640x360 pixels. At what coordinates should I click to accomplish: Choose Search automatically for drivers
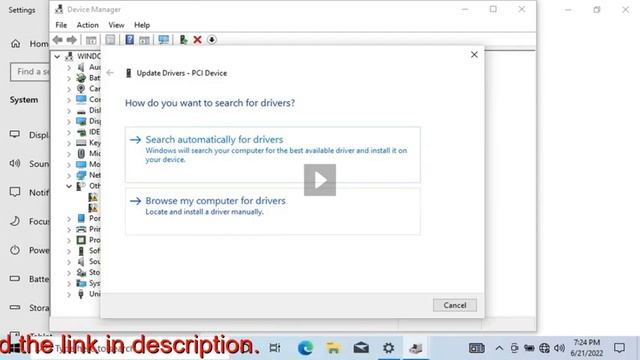pos(273,155)
